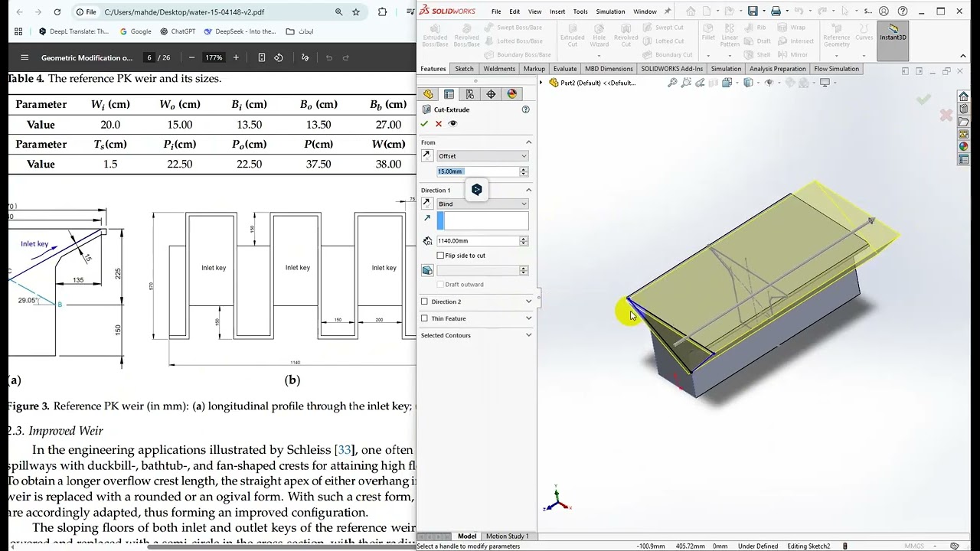Image resolution: width=980 pixels, height=551 pixels.
Task: Expand the Selected Contours section
Action: (x=528, y=335)
